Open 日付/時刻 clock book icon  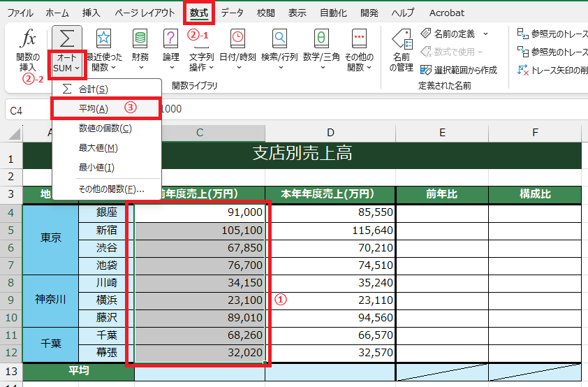237,38
